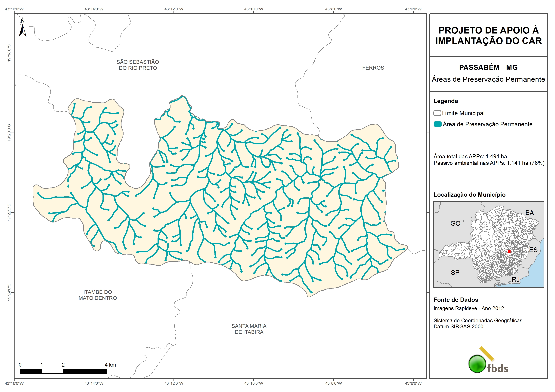This screenshot has height=392, width=555.
Task: Click the Área total das APPs text
Action: tap(470, 157)
